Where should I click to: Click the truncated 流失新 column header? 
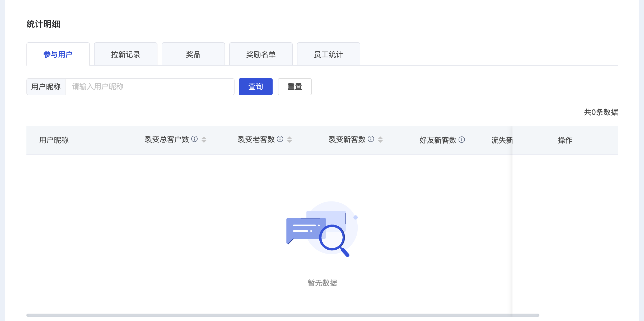[x=502, y=140]
